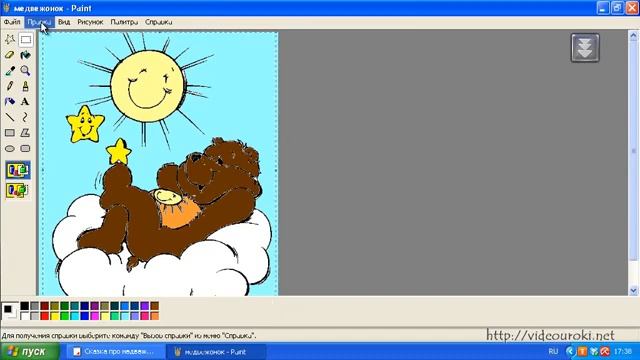
Task: Enable opaque selection mode option
Action: click(x=18, y=170)
